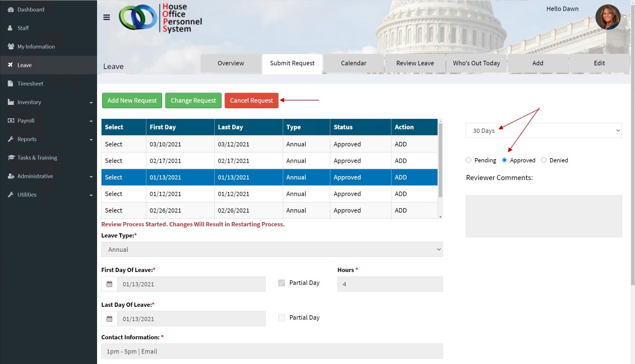Select the Pending radio button
Viewport: 635px width, 364px height.
(x=468, y=160)
